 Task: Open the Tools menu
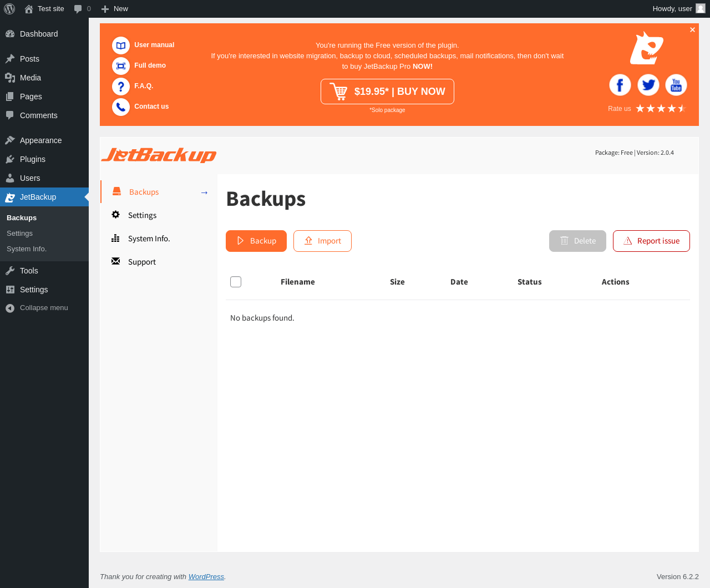(44, 271)
